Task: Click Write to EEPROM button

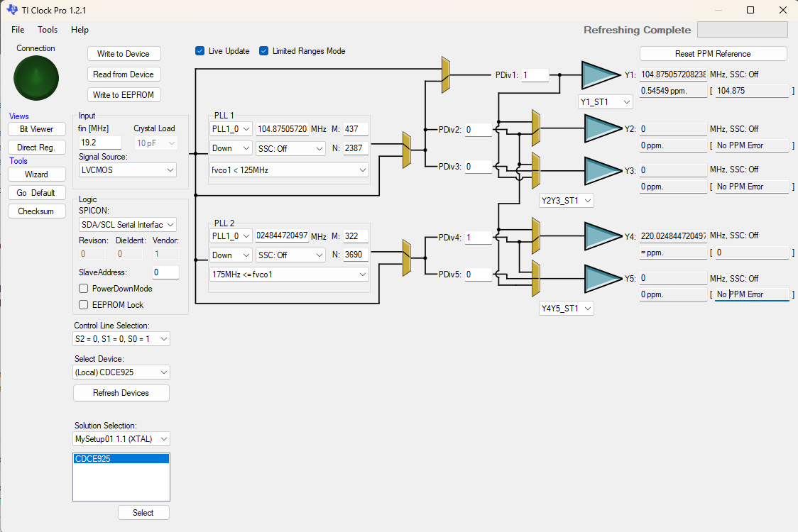Action: (124, 94)
